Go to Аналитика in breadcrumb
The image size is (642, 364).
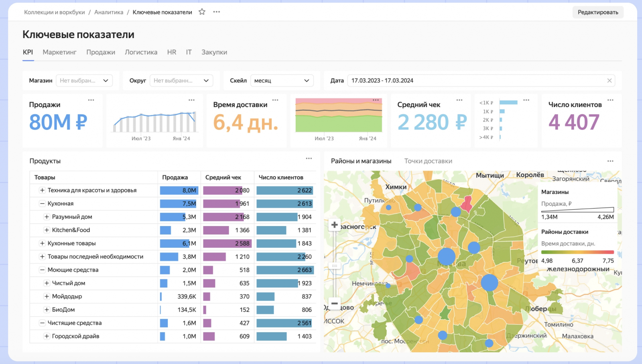(x=109, y=12)
